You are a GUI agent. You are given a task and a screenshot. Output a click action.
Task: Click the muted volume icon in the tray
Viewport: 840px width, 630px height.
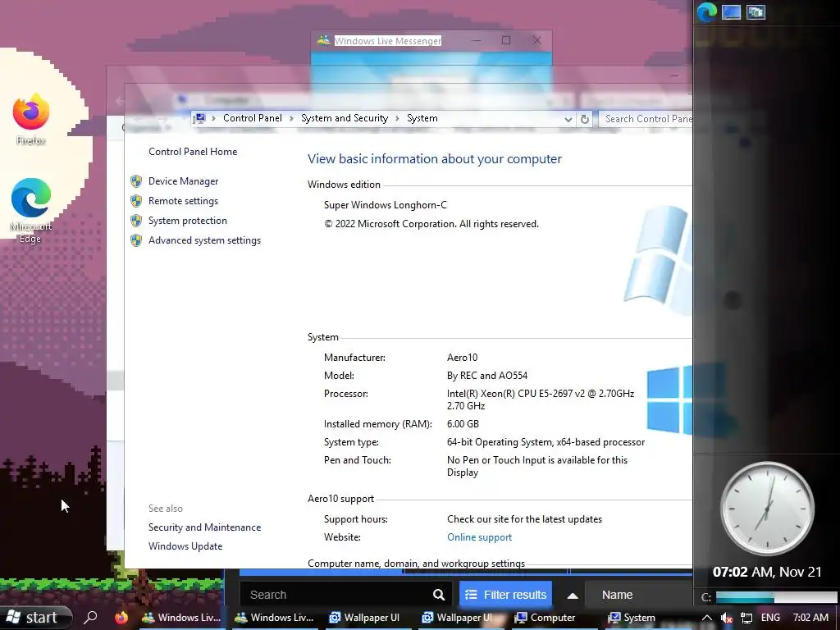click(x=726, y=618)
